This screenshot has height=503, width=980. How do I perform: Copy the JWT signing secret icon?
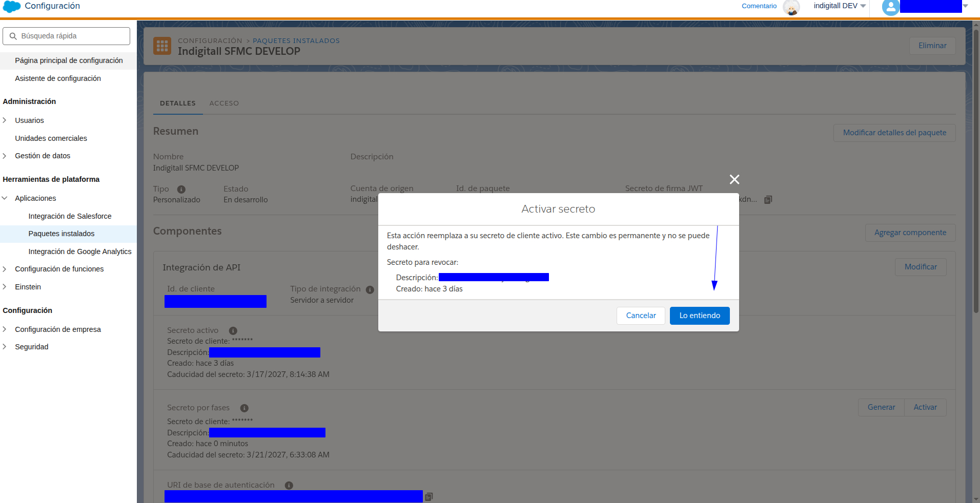(768, 200)
